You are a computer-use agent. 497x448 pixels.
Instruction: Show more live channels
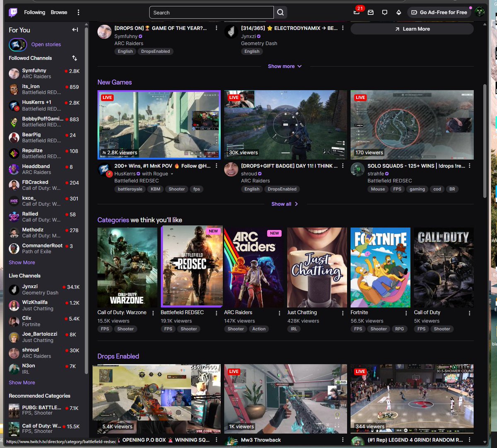[22, 383]
